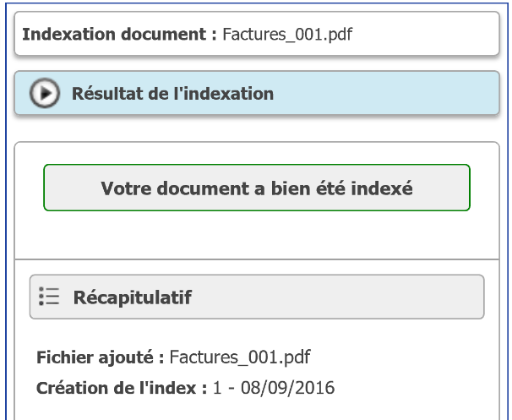Image resolution: width=512 pixels, height=420 pixels.
Task: Click the bullet list icon beside Récapitulatif
Action: pyautogui.click(x=49, y=297)
